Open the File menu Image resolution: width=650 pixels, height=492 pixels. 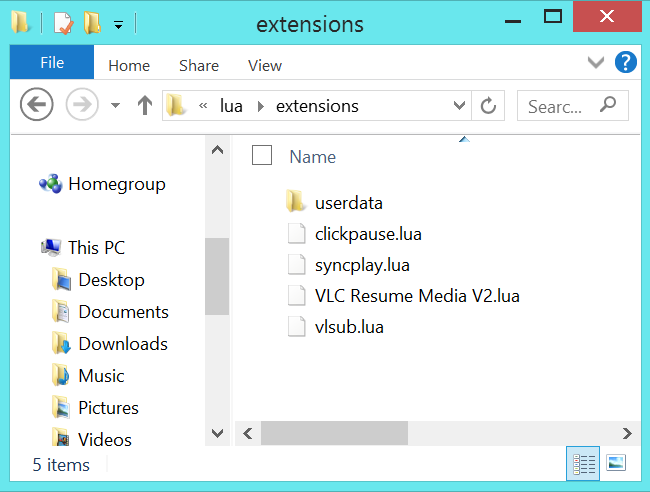pos(51,63)
